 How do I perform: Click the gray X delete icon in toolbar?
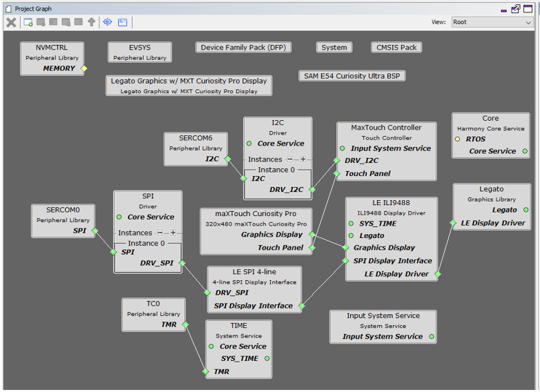(x=11, y=22)
